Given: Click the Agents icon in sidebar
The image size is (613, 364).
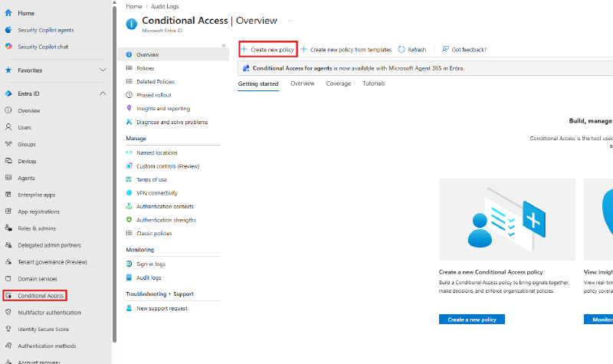Looking at the screenshot, I should point(8,178).
